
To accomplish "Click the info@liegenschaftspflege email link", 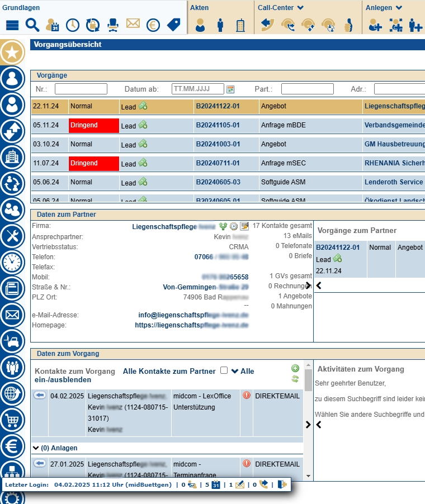I will [193, 315].
